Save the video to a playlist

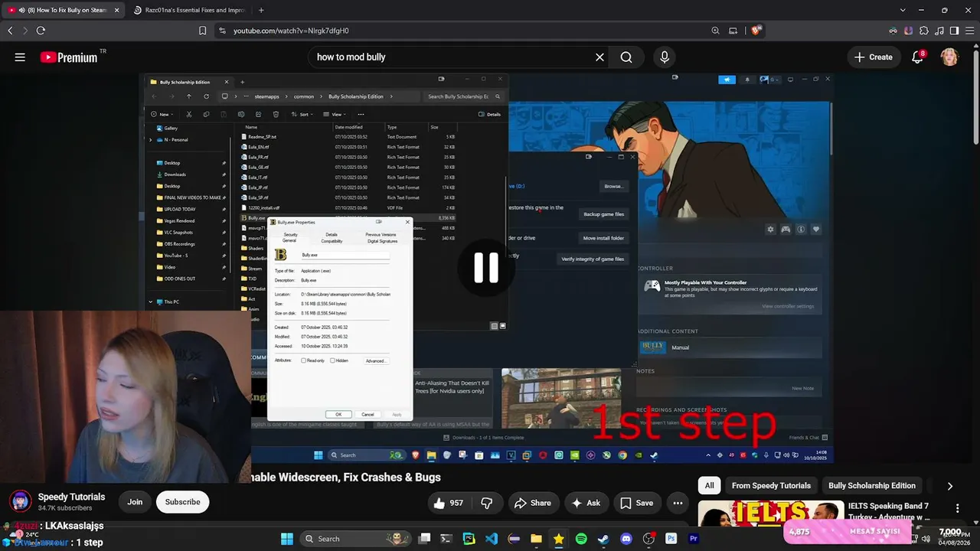[x=637, y=503]
